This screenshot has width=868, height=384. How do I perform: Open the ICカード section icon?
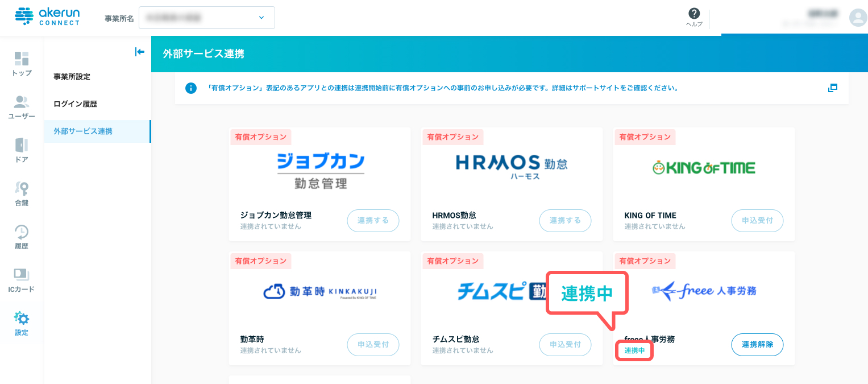[22, 275]
